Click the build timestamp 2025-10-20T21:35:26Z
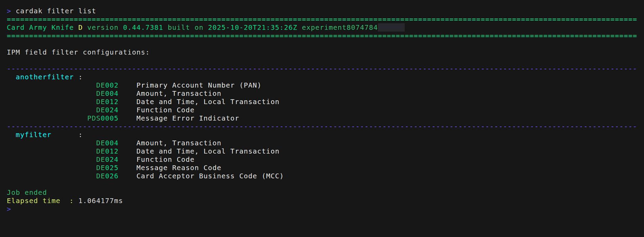Image resolution: width=644 pixels, height=237 pixels. click(252, 28)
